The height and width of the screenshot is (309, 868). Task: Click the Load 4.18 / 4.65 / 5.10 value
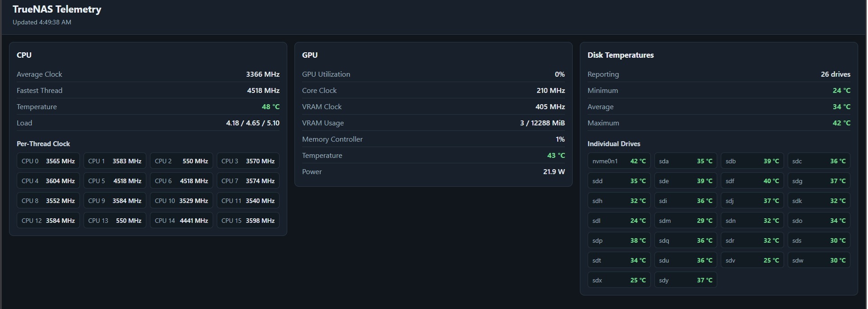(x=253, y=123)
